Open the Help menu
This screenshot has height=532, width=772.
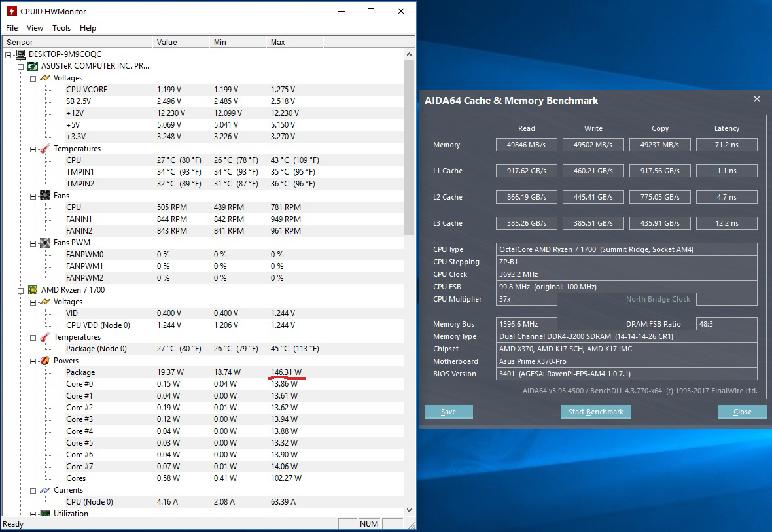[x=88, y=28]
